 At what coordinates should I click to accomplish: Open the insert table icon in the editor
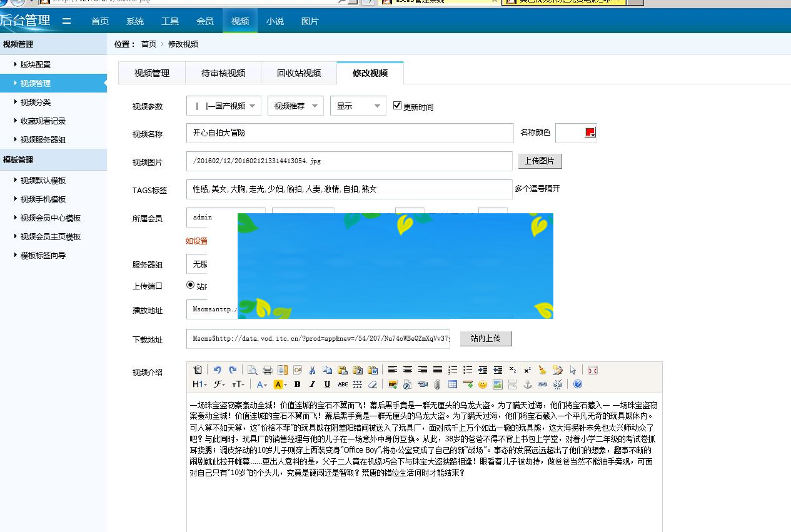click(x=451, y=384)
